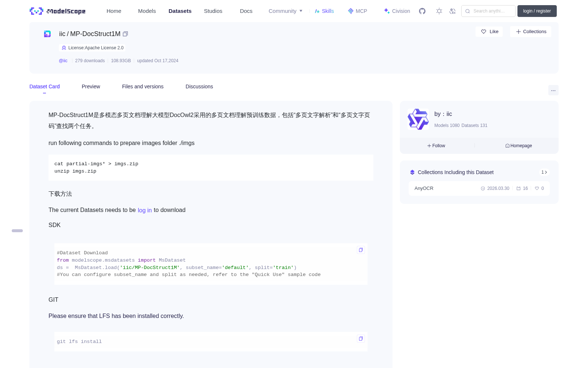Click the login / register button
Image resolution: width=588 pixels, height=368 pixels.
coord(537,11)
